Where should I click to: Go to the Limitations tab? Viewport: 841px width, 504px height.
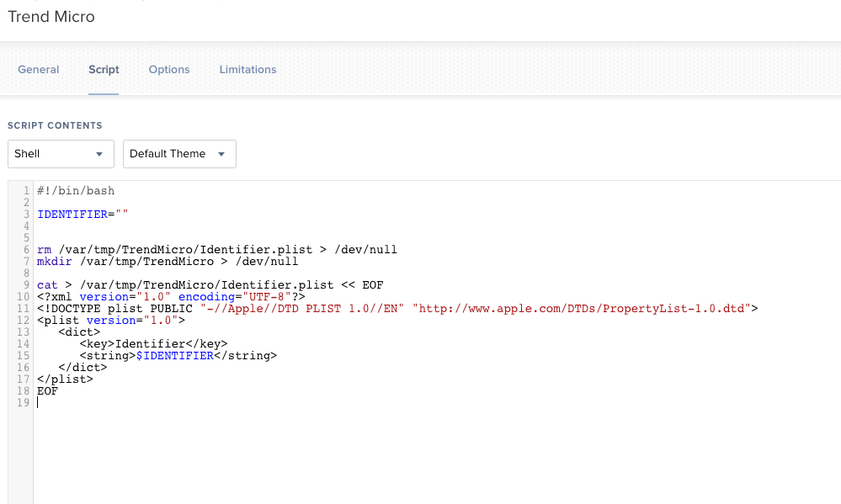[x=248, y=69]
